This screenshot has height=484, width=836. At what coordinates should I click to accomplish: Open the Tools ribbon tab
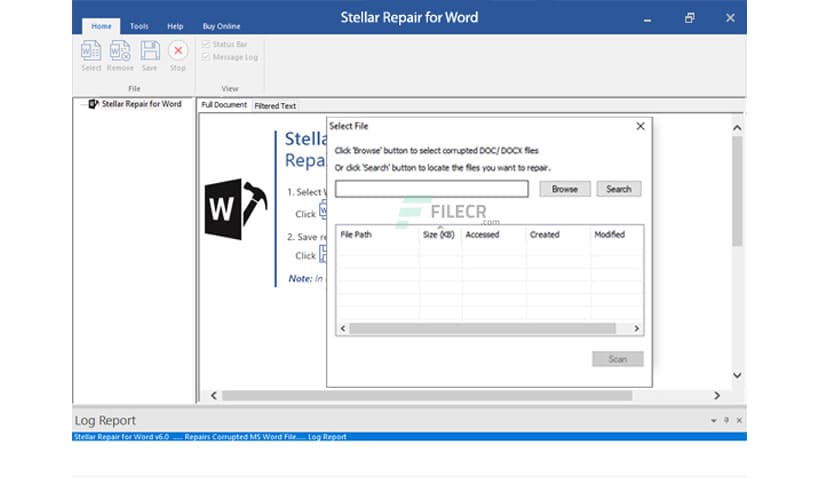pyautogui.click(x=139, y=26)
